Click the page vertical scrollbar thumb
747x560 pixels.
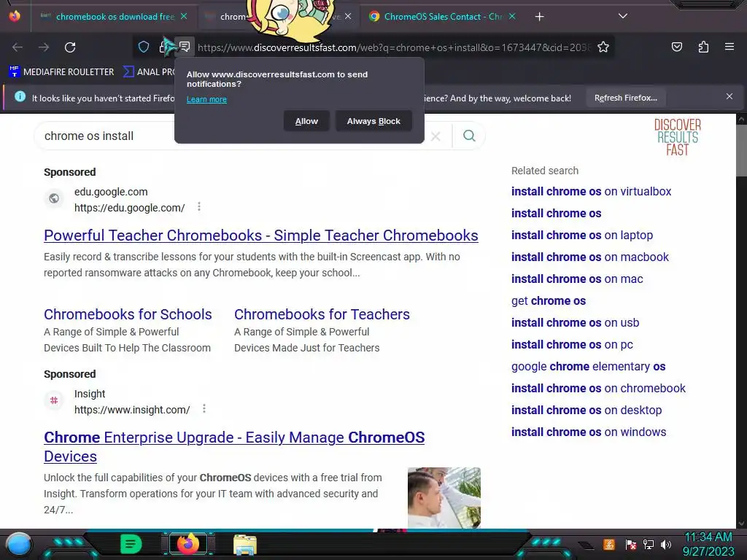coord(741,150)
